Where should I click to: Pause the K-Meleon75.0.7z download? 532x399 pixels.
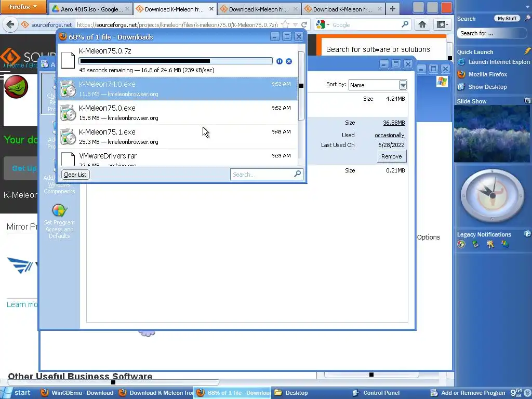pyautogui.click(x=279, y=61)
